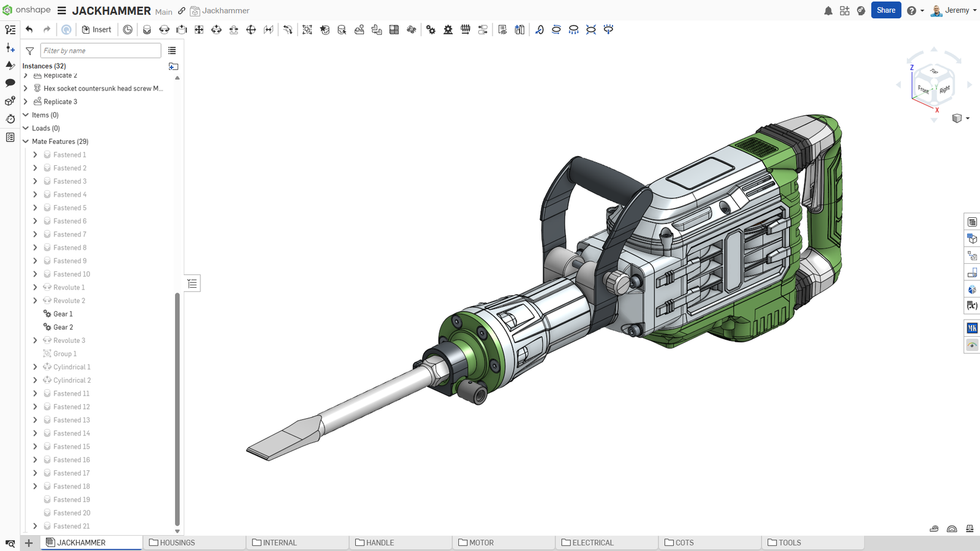
Task: Click the Insert button
Action: click(97, 29)
